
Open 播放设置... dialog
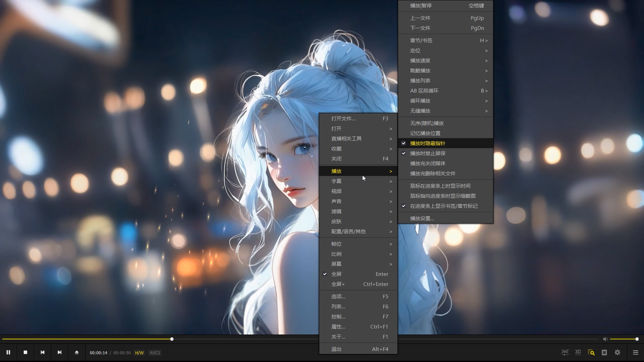pos(445,218)
